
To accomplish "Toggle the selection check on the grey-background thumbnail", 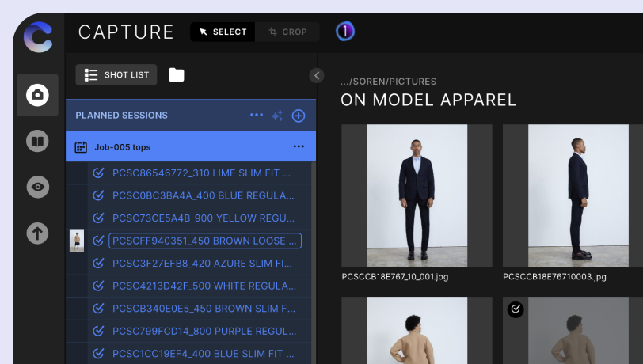I will pos(516,309).
